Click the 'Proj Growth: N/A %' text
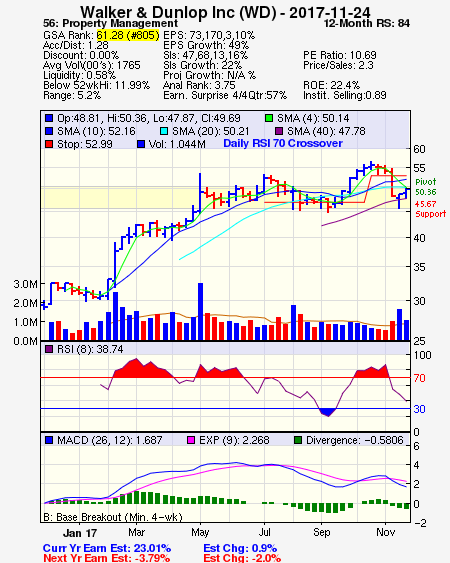 [210, 75]
